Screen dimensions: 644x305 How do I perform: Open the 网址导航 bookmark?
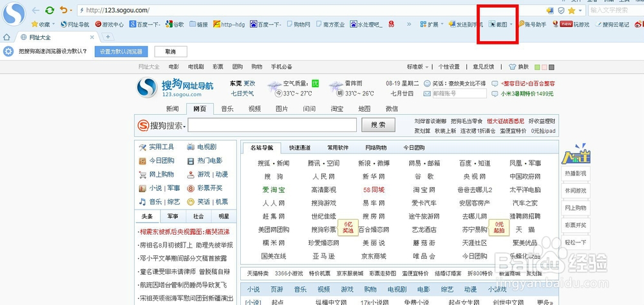[75, 25]
